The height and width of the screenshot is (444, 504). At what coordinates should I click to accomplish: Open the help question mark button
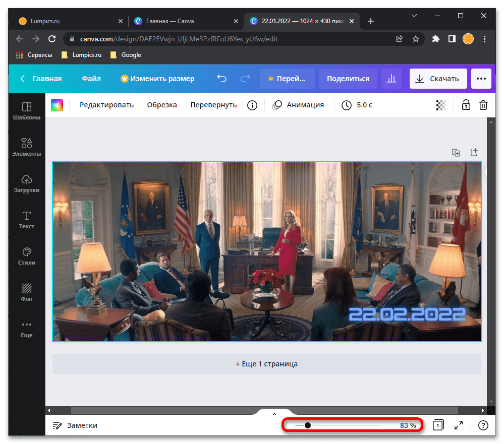coord(483,425)
